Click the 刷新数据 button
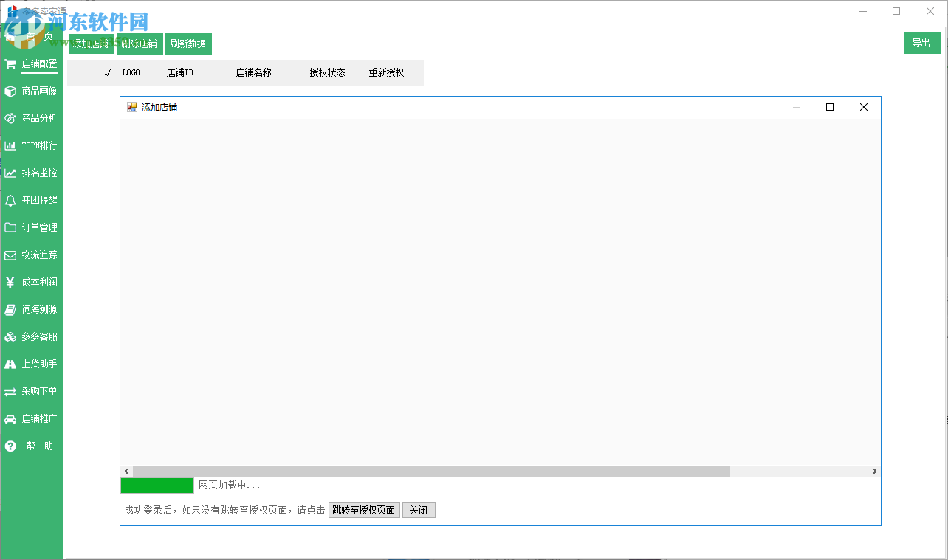Image resolution: width=948 pixels, height=560 pixels. tap(188, 44)
